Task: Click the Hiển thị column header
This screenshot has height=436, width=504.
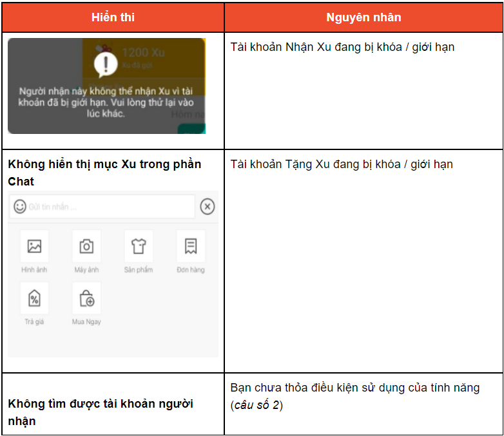Action: click(x=113, y=17)
